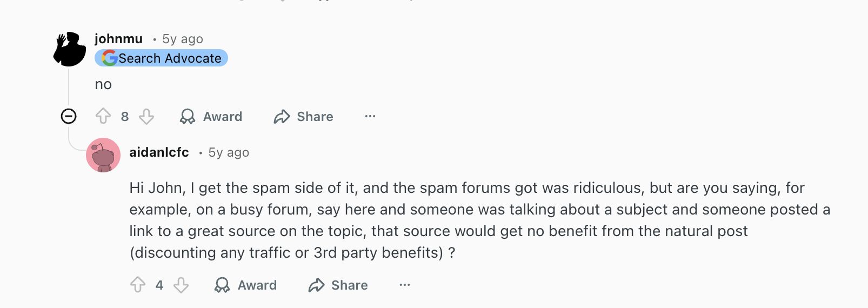Downvote johnmu's "no" comment
The width and height of the screenshot is (868, 308).
pos(146,116)
